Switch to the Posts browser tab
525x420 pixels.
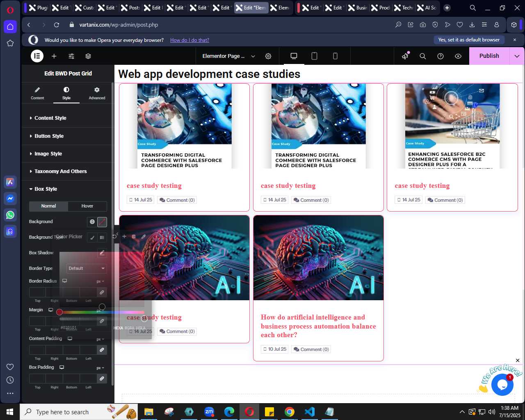click(130, 8)
